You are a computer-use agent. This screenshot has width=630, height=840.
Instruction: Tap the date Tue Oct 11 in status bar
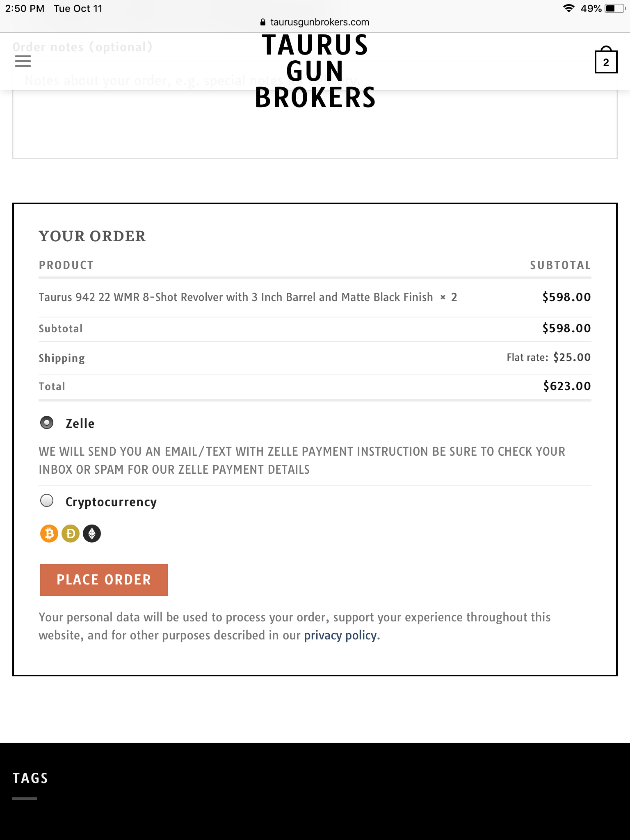(78, 9)
